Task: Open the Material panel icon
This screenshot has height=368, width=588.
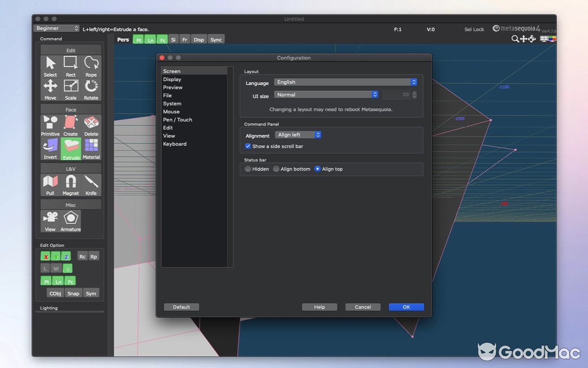Action: [x=91, y=148]
